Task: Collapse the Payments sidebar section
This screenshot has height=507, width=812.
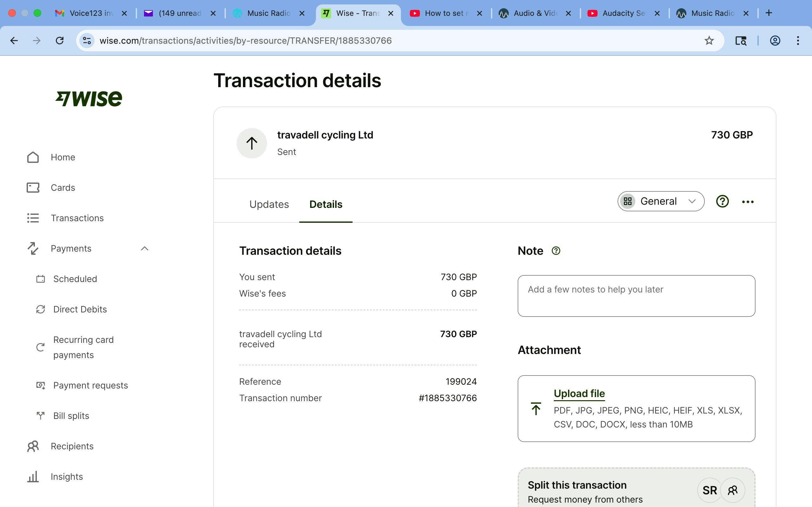Action: click(x=144, y=248)
